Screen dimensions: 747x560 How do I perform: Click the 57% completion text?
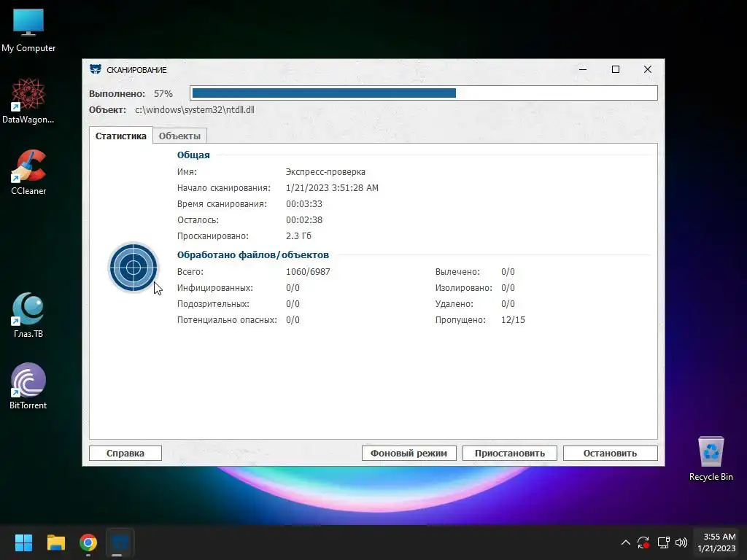tap(163, 94)
